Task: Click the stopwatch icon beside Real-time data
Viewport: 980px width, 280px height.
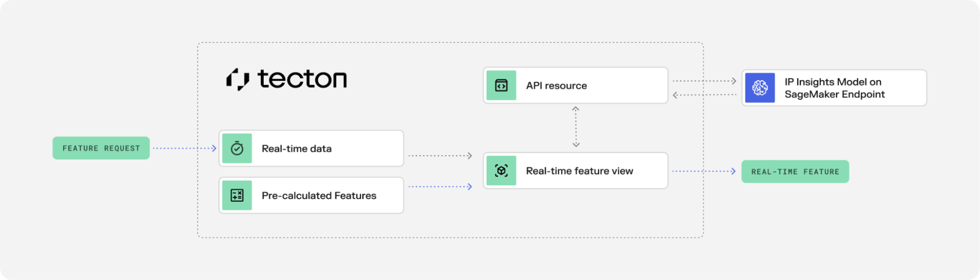Action: [237, 148]
